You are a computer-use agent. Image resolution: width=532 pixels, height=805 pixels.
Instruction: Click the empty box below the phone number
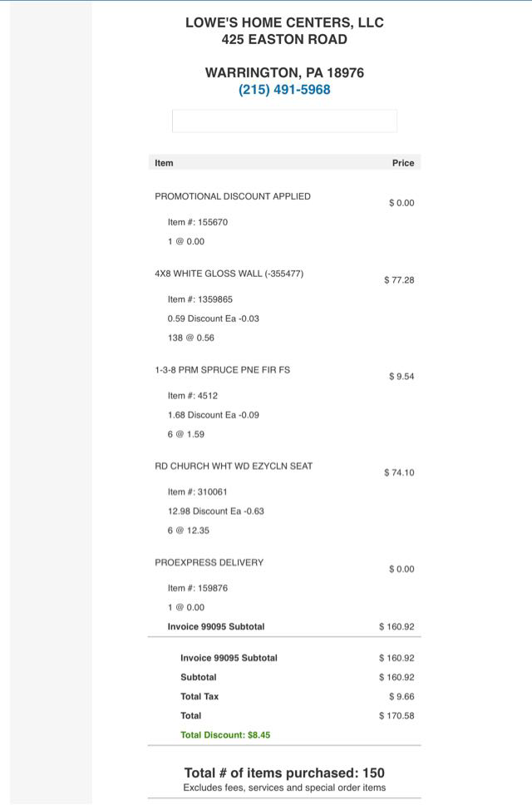284,121
